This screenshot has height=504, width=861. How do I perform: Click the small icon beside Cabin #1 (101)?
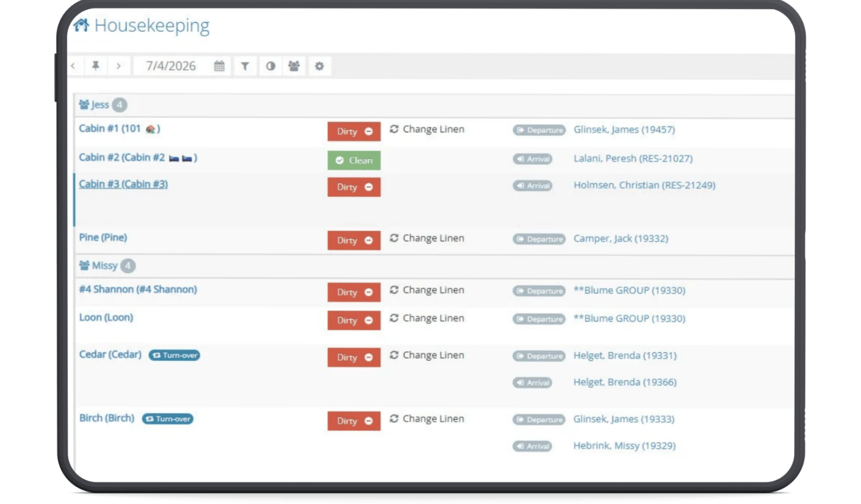(151, 129)
